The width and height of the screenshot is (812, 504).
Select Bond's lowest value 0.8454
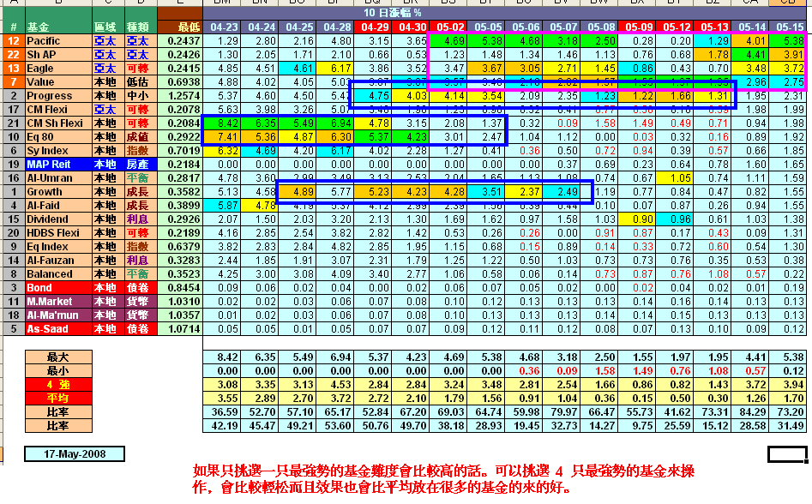click(x=180, y=288)
